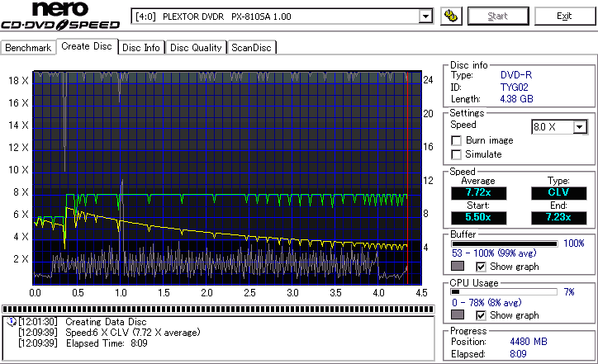The height and width of the screenshot is (364, 598).
Task: Click the log entry icon for Creating Data Disc
Action: tap(11, 321)
